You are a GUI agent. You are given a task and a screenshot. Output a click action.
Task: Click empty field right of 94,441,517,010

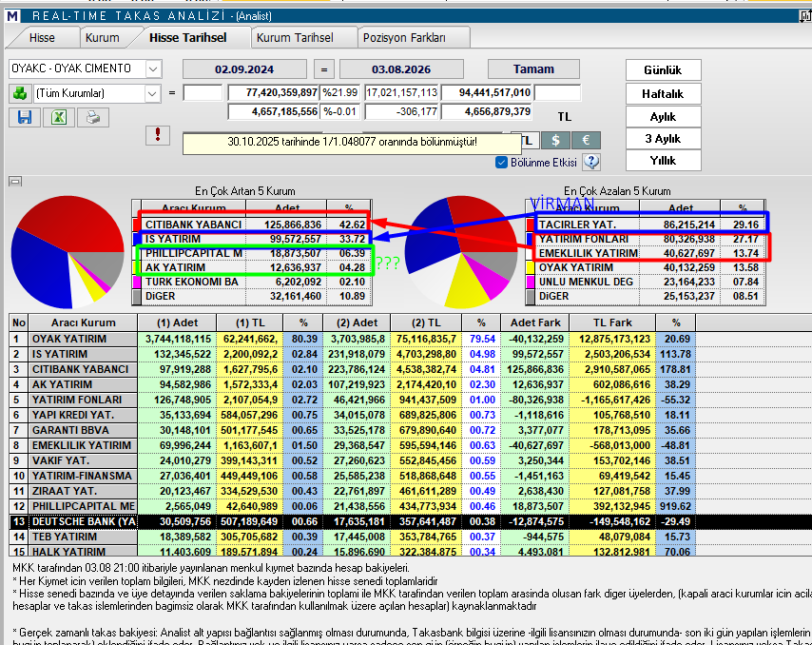tap(557, 92)
